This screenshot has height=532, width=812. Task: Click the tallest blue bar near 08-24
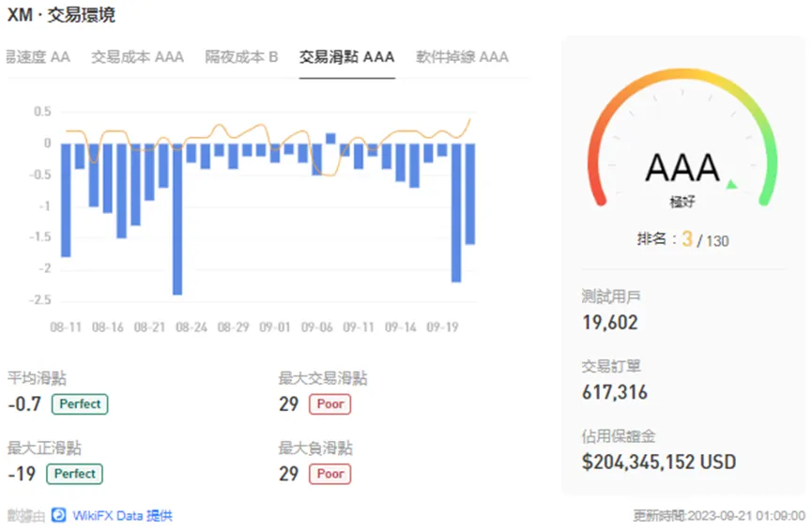coord(177,219)
